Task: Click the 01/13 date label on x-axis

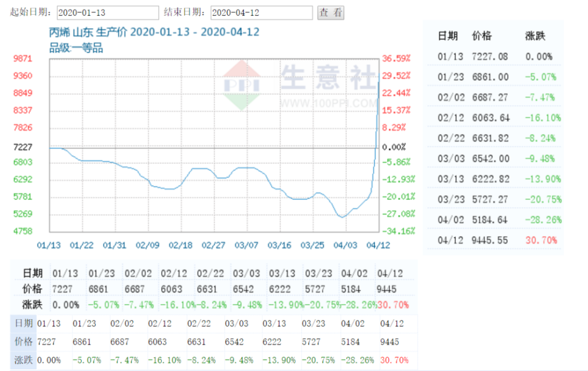Action: coord(49,245)
